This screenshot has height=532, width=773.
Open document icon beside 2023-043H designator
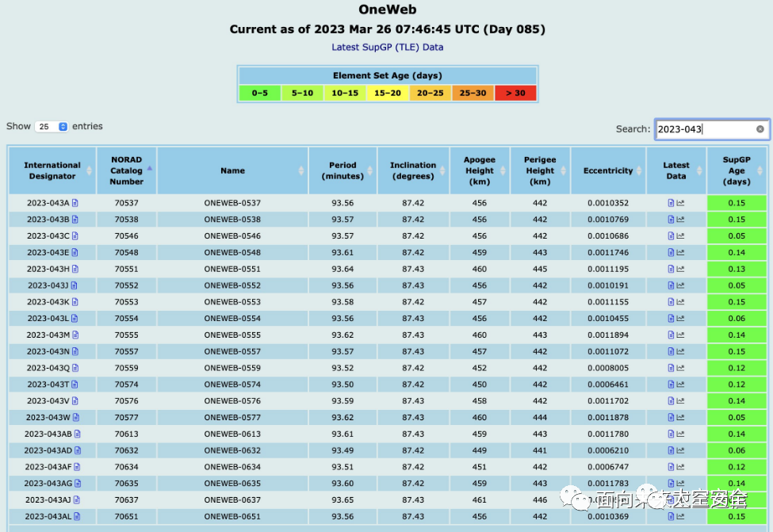coord(75,269)
